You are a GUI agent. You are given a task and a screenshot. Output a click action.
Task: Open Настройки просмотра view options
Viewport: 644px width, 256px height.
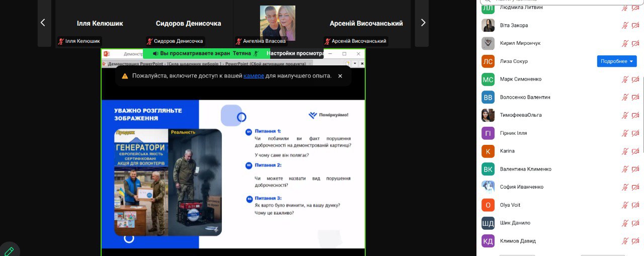[294, 53]
